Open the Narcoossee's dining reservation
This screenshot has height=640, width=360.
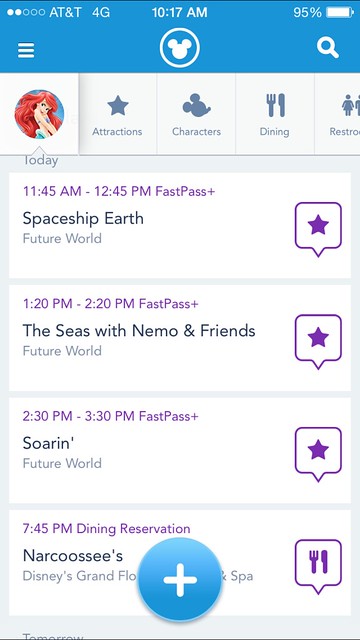click(x=180, y=563)
